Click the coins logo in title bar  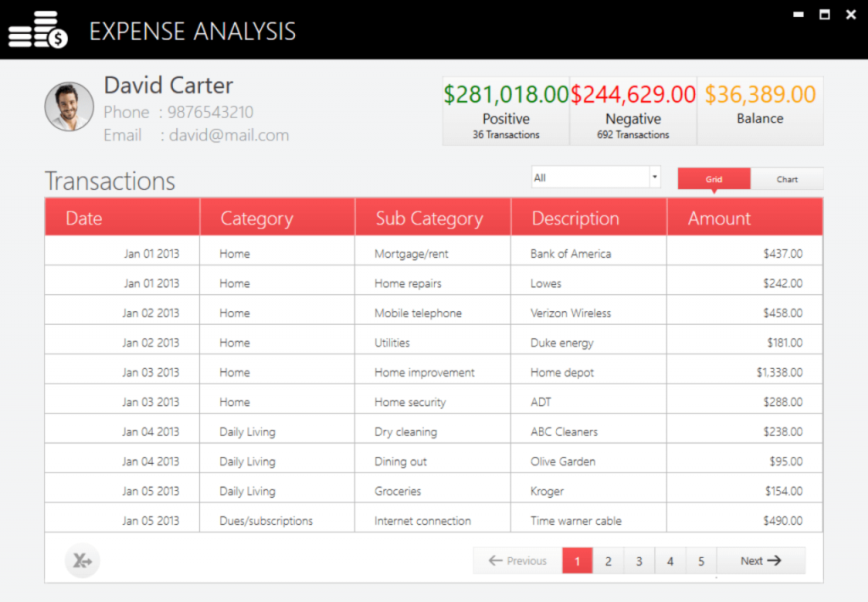pos(38,31)
